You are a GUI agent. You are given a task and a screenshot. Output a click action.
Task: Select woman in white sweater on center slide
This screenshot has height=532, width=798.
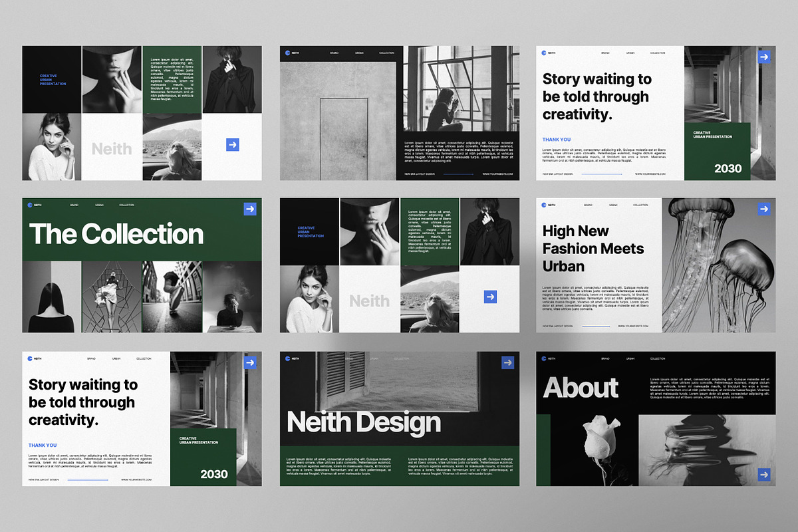(x=310, y=299)
